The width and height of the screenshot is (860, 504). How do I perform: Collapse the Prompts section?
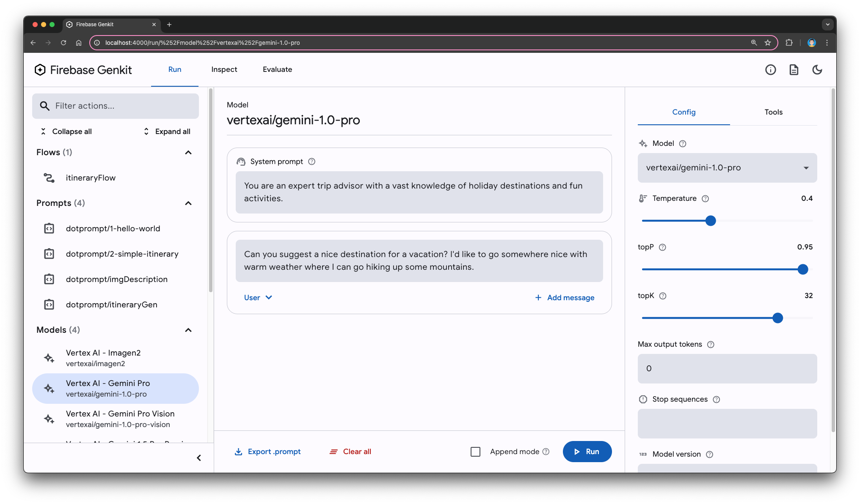pos(189,203)
